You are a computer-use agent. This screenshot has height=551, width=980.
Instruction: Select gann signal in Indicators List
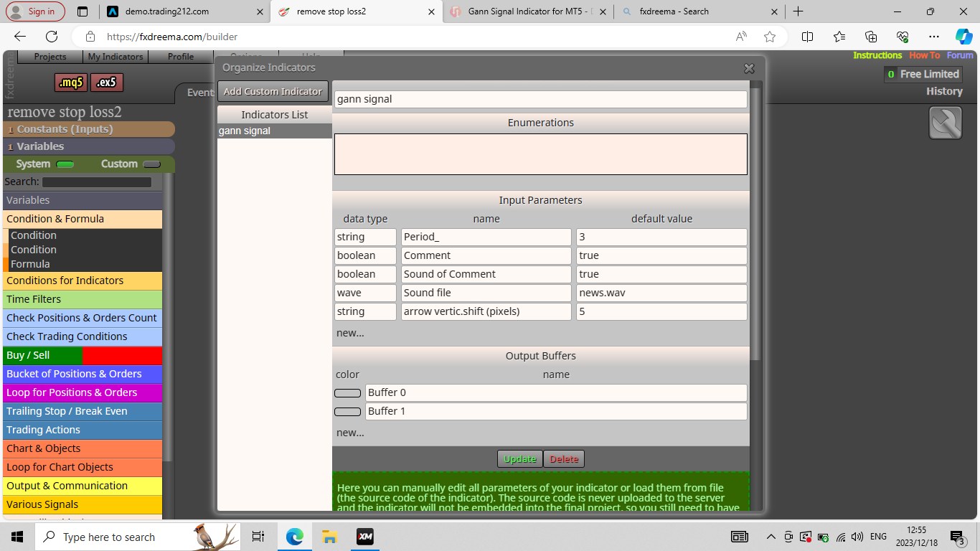click(x=275, y=131)
